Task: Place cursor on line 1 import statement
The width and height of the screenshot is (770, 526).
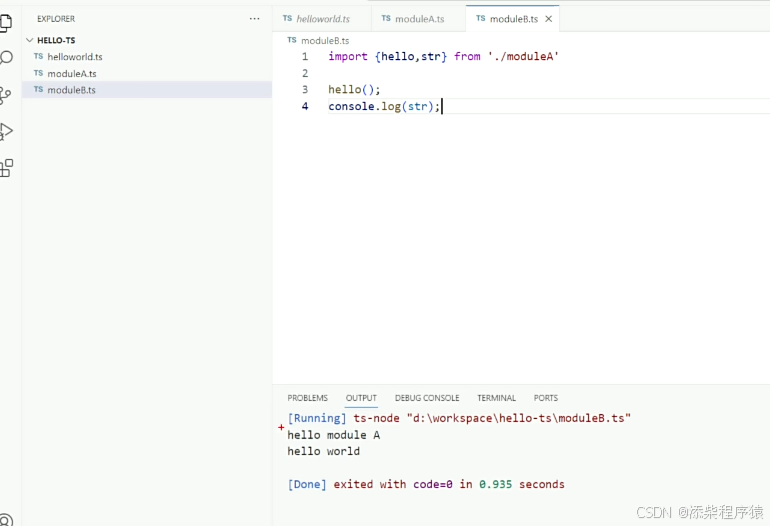Action: pyautogui.click(x=443, y=56)
